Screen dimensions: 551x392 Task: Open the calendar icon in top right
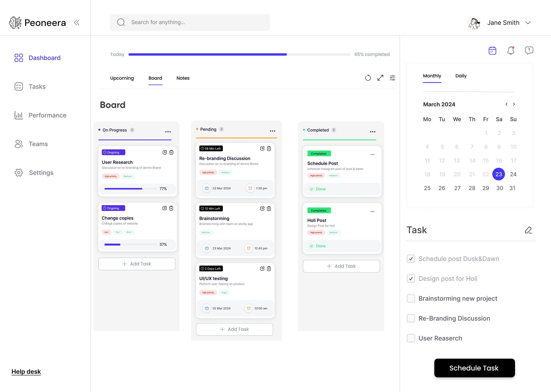click(492, 51)
